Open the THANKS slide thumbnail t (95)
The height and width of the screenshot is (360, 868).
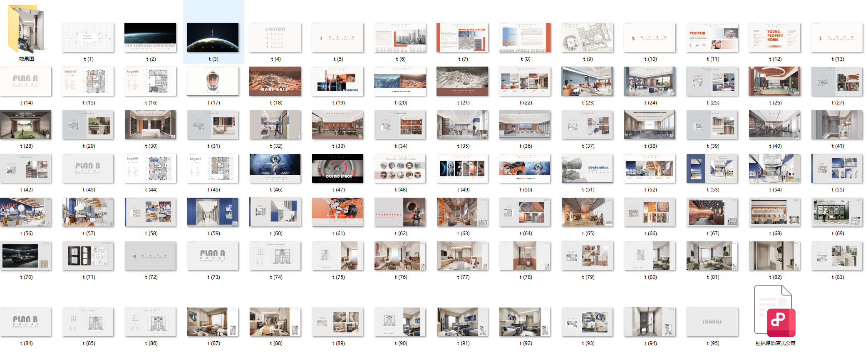(x=712, y=322)
